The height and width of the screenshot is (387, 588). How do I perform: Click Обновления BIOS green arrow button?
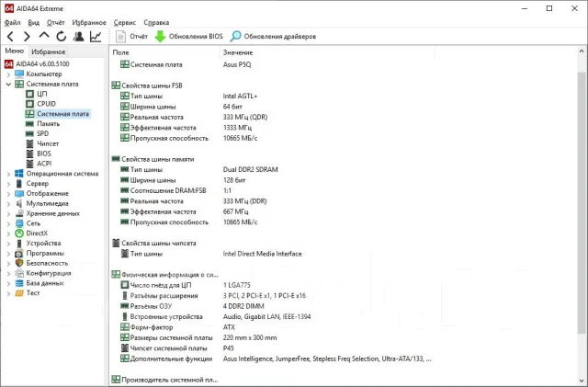click(x=188, y=37)
